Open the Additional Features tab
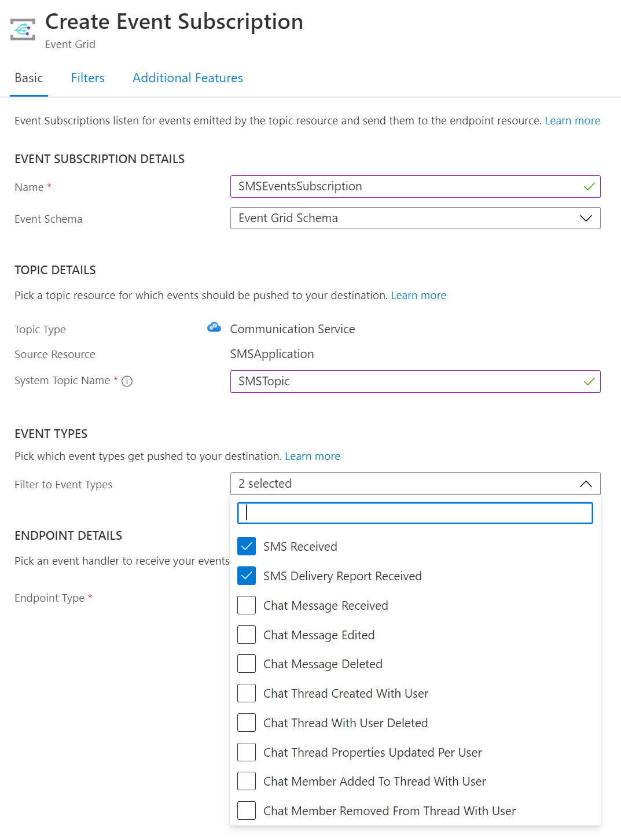 188,78
